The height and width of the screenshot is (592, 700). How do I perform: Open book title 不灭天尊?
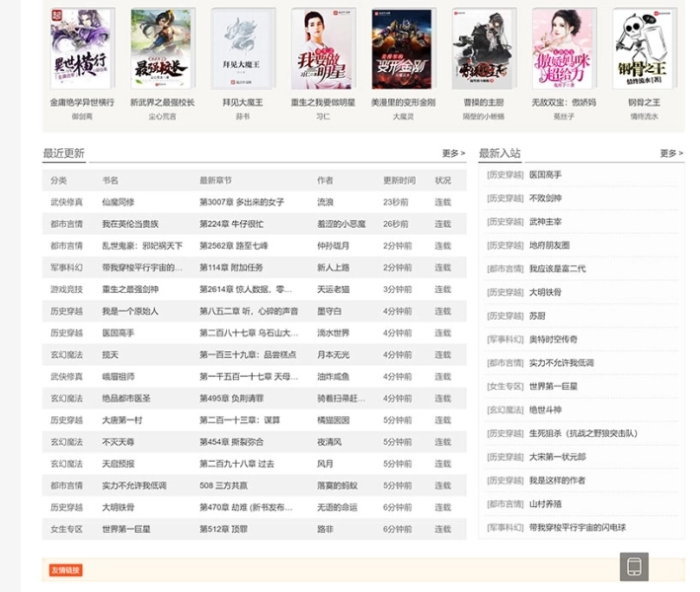118,442
